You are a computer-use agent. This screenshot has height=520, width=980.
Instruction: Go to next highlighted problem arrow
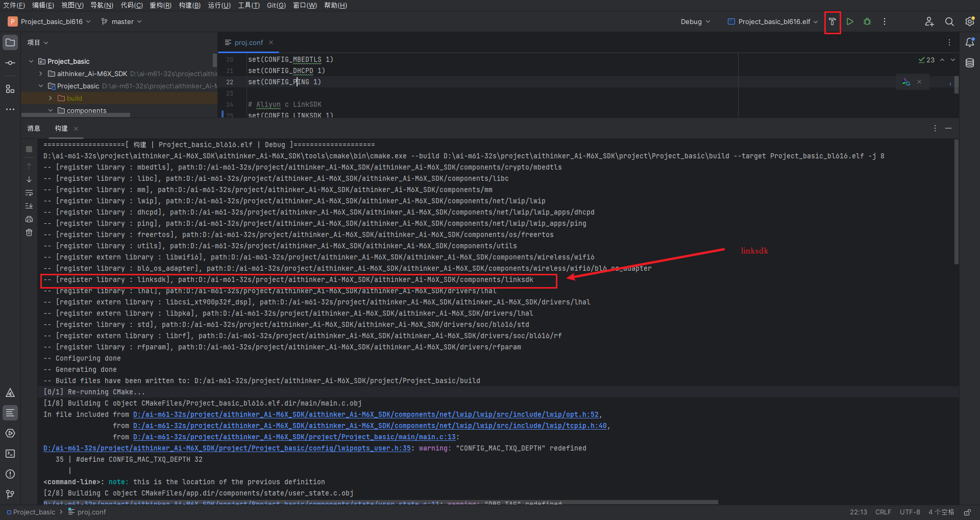point(953,60)
